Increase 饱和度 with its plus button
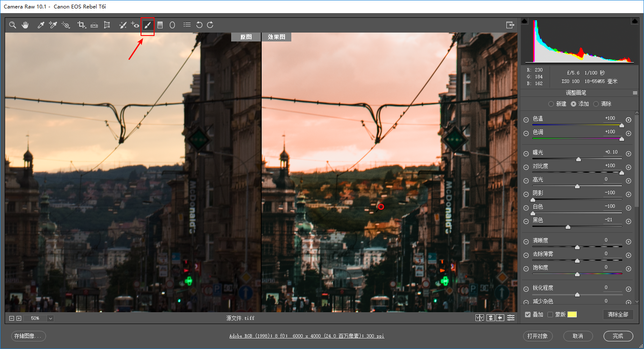The image size is (644, 349). [628, 269]
